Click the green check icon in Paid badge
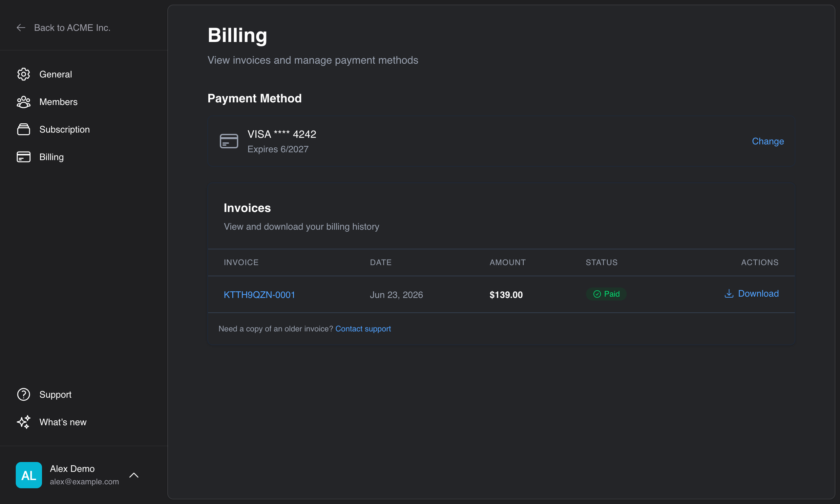The height and width of the screenshot is (504, 840). pos(597,294)
